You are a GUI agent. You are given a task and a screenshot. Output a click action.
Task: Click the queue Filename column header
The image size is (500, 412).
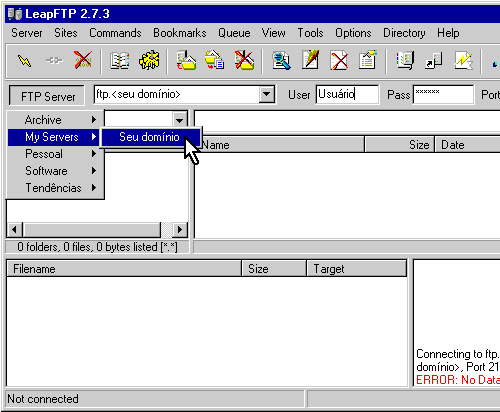pyautogui.click(x=124, y=269)
